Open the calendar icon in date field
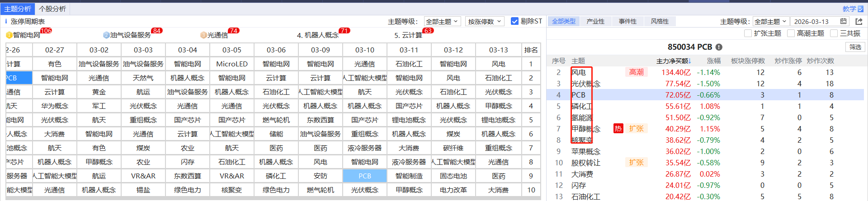 coord(844,21)
